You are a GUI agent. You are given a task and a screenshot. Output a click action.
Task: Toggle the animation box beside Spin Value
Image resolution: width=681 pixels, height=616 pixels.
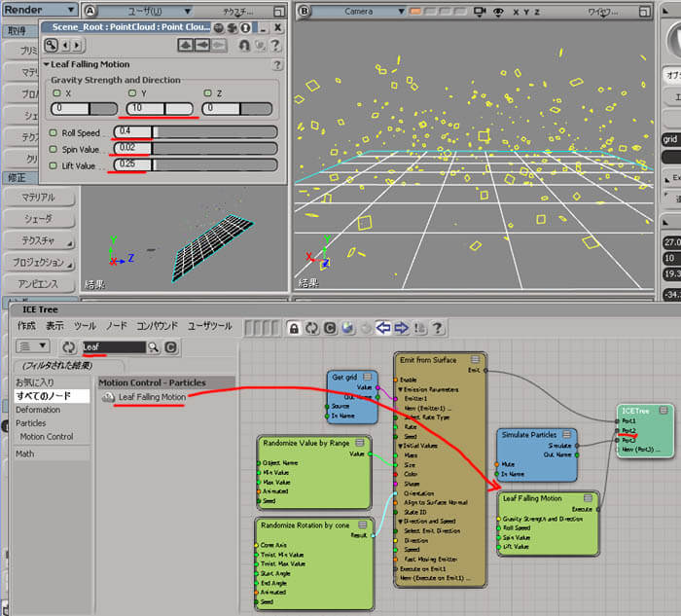coord(54,149)
